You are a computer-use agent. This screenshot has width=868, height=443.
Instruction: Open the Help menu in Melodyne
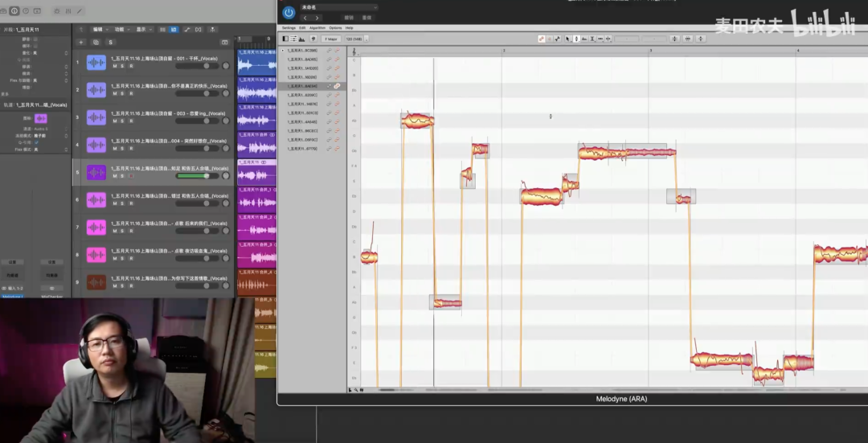[350, 27]
